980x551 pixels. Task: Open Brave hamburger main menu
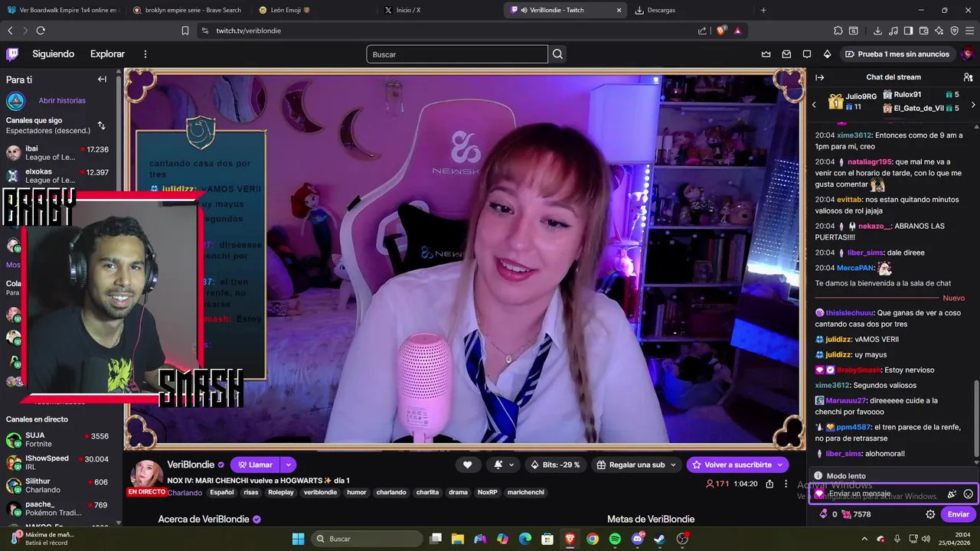(969, 31)
